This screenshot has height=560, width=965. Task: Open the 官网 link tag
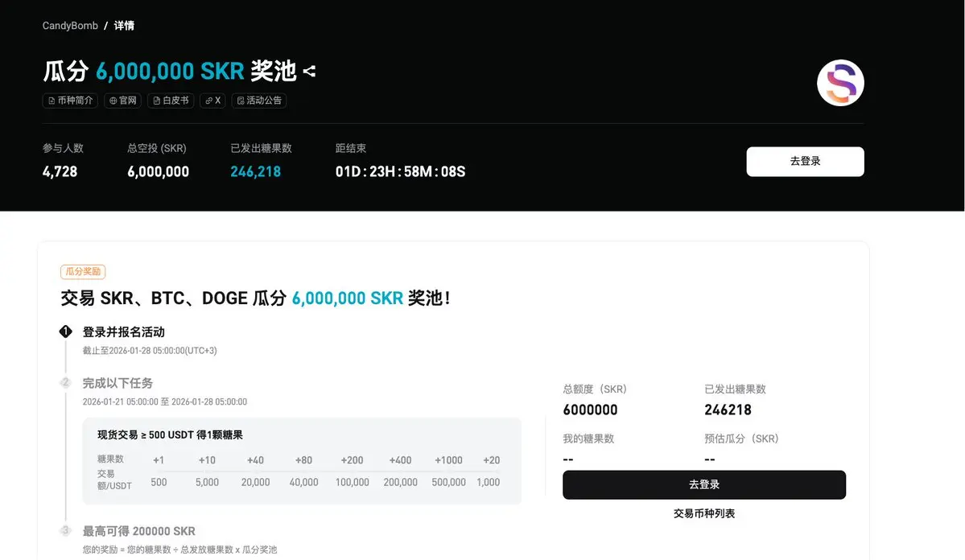pyautogui.click(x=123, y=101)
